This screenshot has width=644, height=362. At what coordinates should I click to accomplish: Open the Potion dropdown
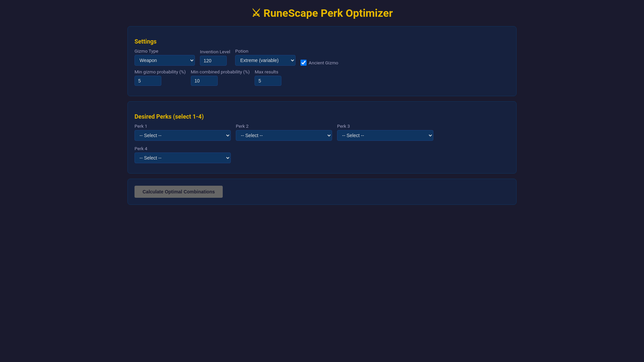pyautogui.click(x=265, y=60)
